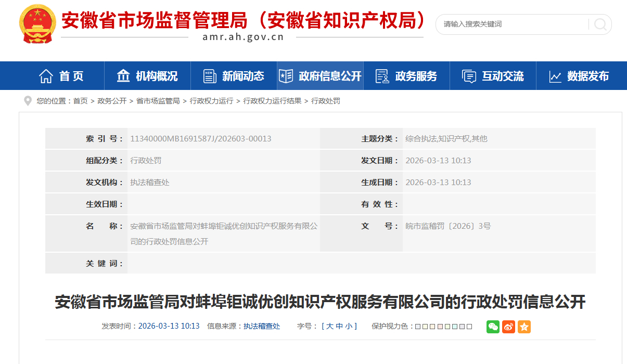Select the pink eye-protection color swatch

[440, 327]
